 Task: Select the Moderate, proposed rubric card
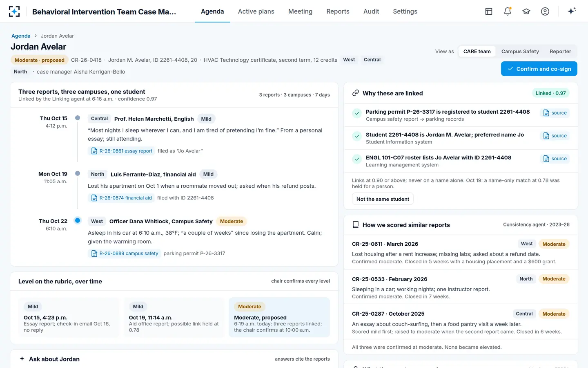(279, 317)
